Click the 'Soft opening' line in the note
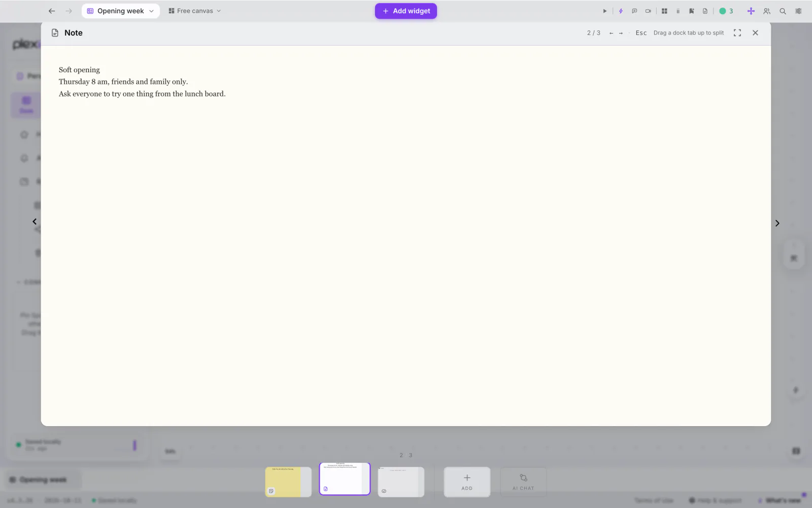Viewport: 812px width, 508px height. (79, 70)
